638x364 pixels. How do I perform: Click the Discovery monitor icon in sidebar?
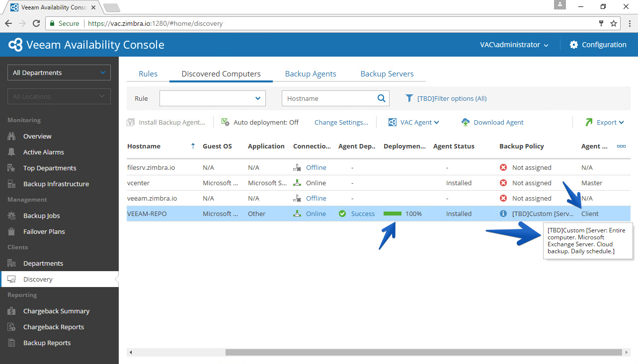[12, 279]
